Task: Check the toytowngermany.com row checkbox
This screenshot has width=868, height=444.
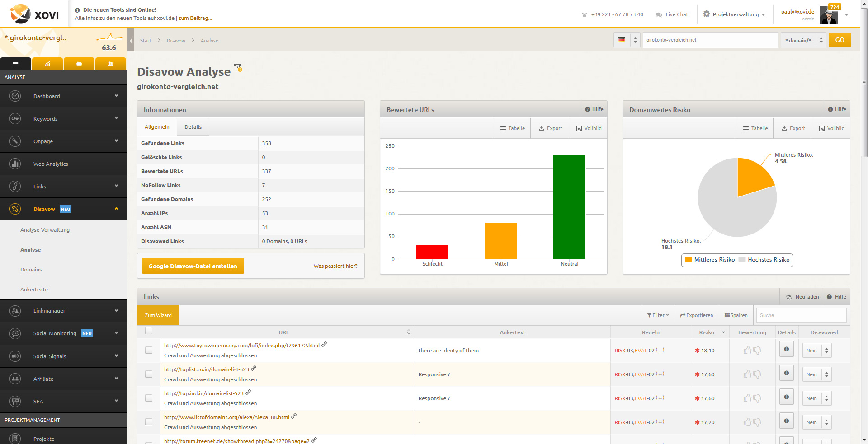Action: pos(149,350)
